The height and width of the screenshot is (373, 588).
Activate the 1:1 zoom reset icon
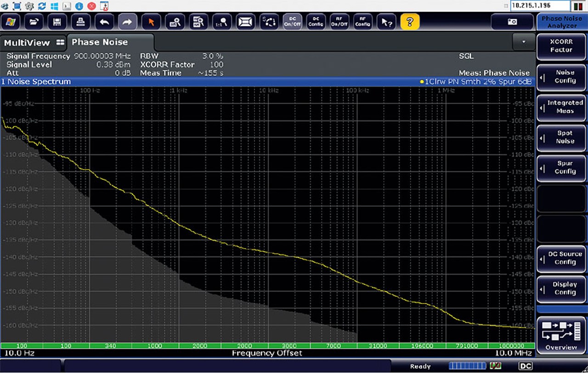[222, 22]
